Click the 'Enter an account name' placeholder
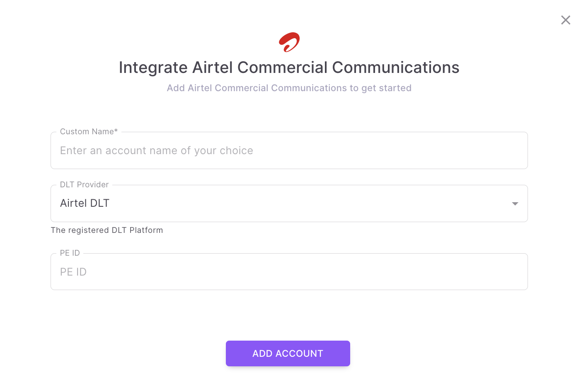This screenshot has height=392, width=581. [x=156, y=151]
